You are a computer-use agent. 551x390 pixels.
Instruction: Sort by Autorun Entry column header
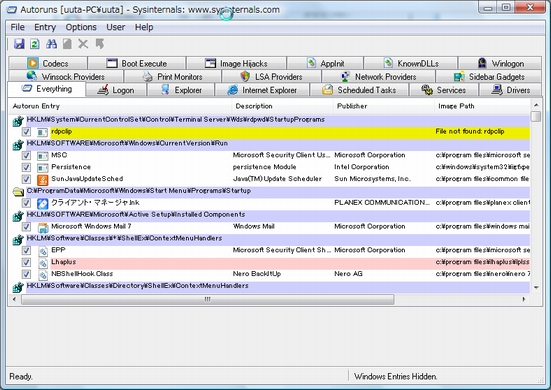pos(120,106)
